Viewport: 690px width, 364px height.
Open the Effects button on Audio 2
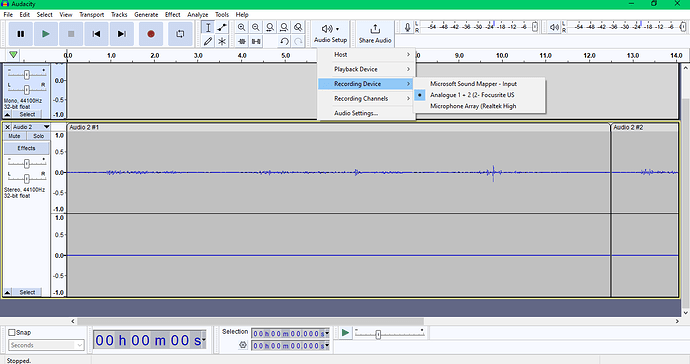pos(26,148)
